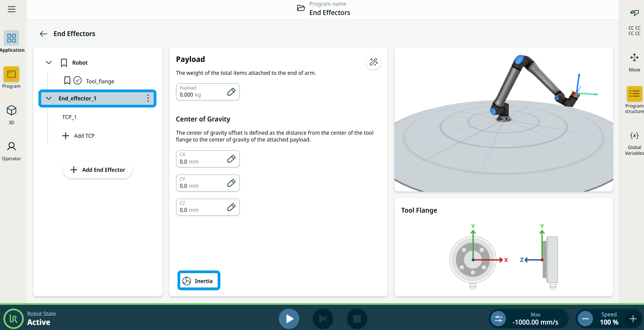The height and width of the screenshot is (330, 644).
Task: Click Add TCP
Action: pos(79,136)
